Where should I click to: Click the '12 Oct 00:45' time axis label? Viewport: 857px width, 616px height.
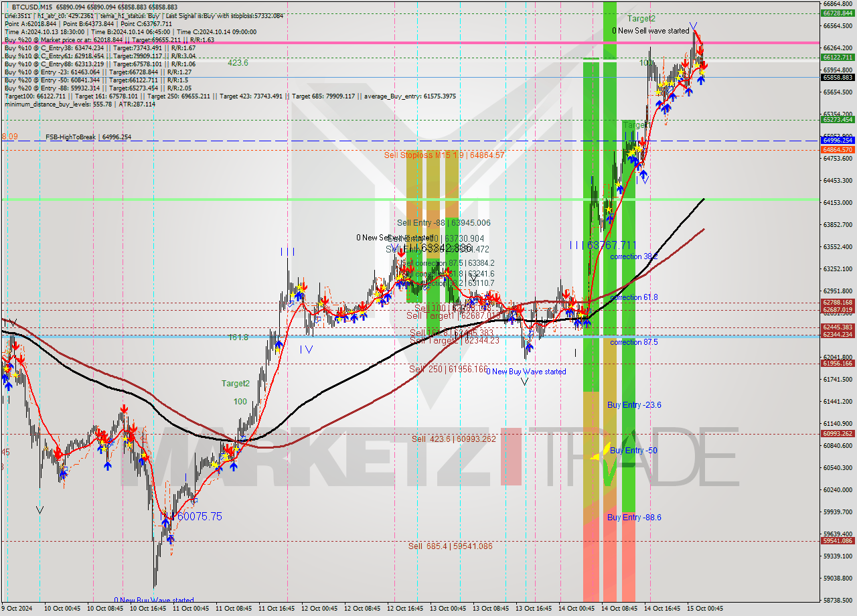click(x=318, y=609)
